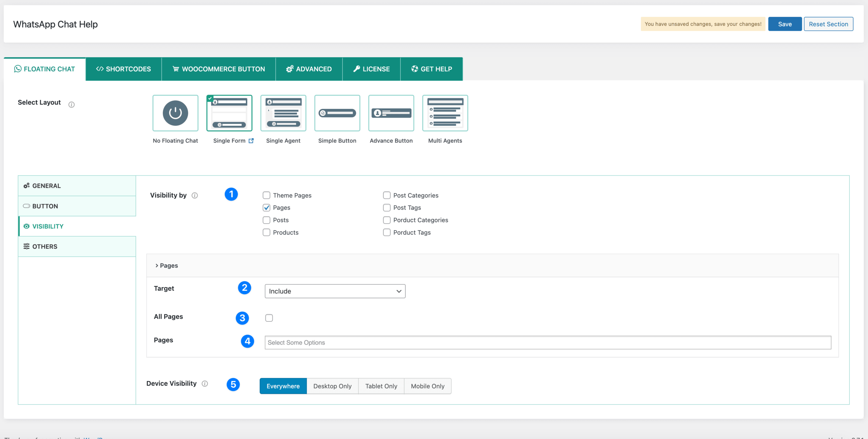Open the Pages Select Some Options field
Image resolution: width=868 pixels, height=439 pixels.
tap(548, 342)
